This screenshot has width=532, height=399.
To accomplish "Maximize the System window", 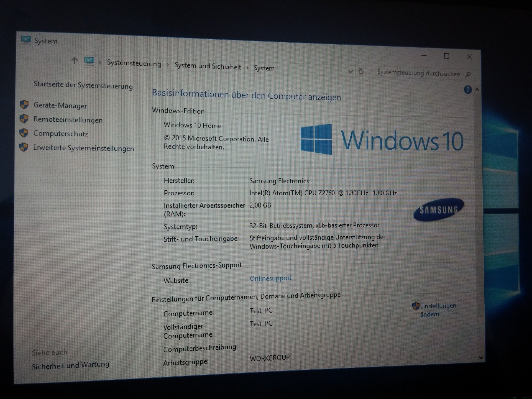I will 446,56.
